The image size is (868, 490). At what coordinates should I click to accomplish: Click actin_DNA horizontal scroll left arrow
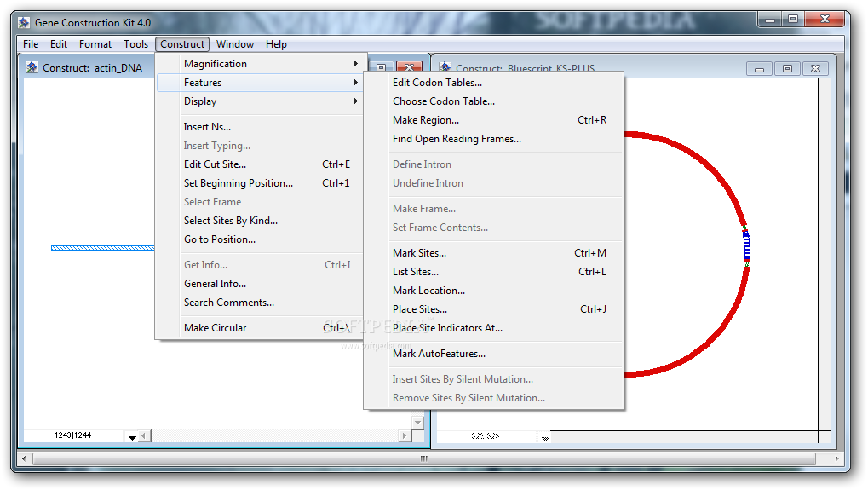pyautogui.click(x=144, y=436)
